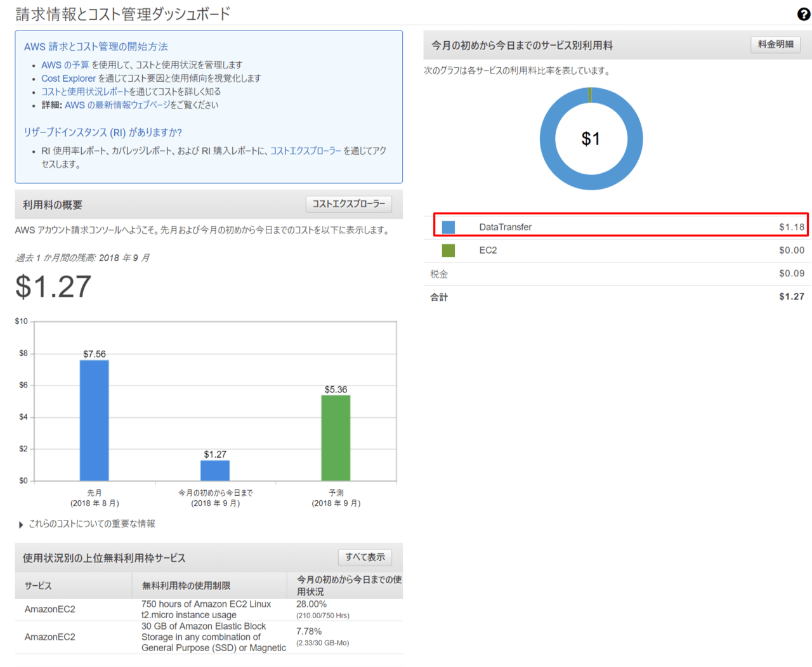The width and height of the screenshot is (812, 667).
Task: Click the 料金明細 button
Action: (775, 44)
